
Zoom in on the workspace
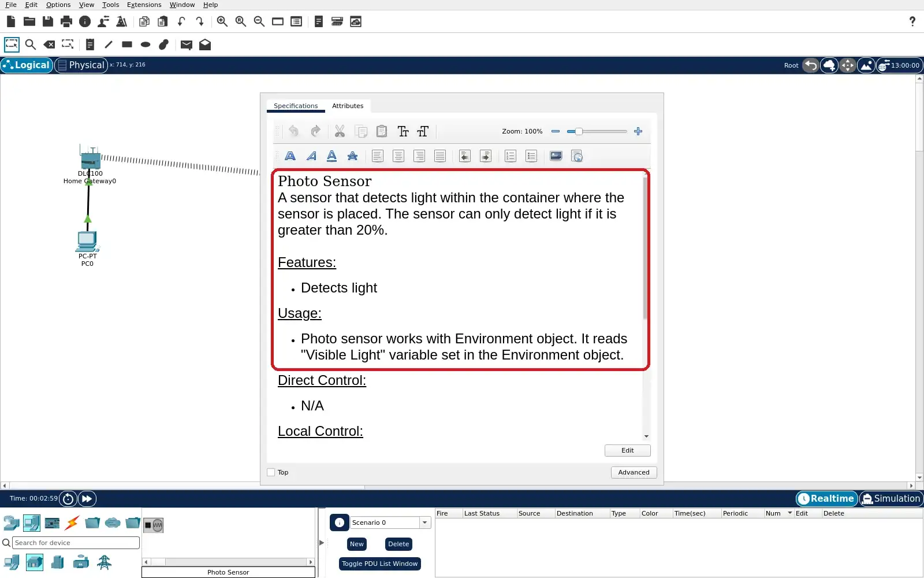point(222,21)
